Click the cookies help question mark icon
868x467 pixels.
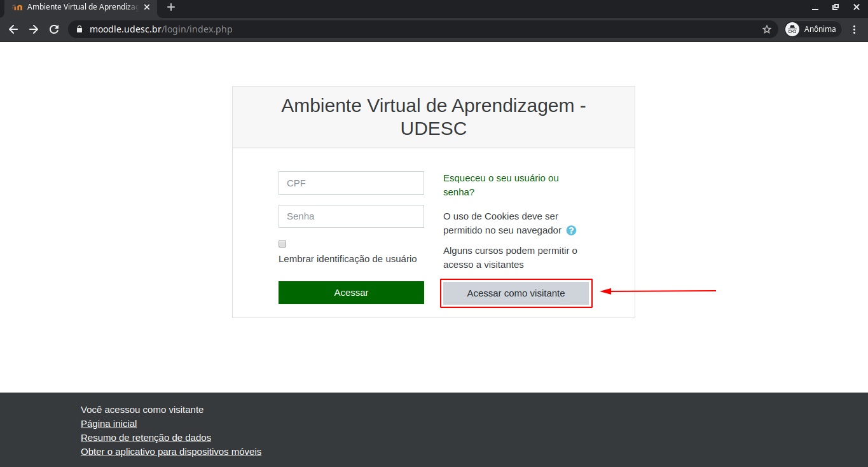click(571, 230)
